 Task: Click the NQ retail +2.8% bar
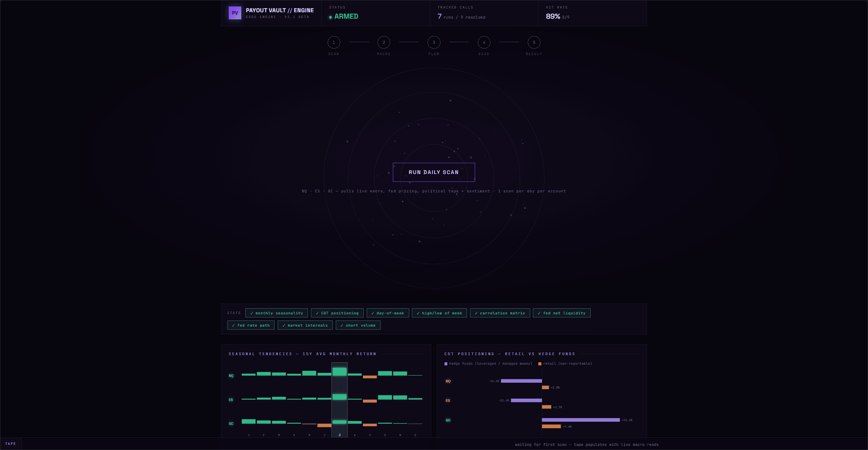[545, 387]
